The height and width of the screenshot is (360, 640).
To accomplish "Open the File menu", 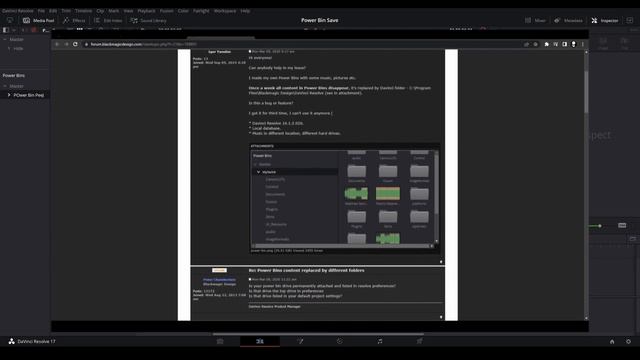I will (x=41, y=11).
